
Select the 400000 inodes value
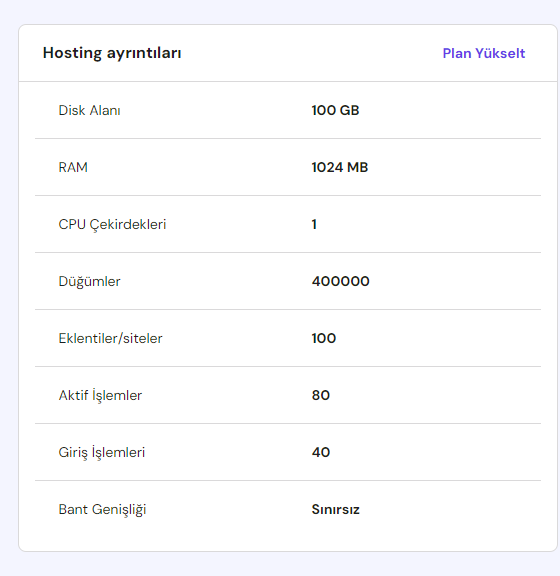[341, 281]
